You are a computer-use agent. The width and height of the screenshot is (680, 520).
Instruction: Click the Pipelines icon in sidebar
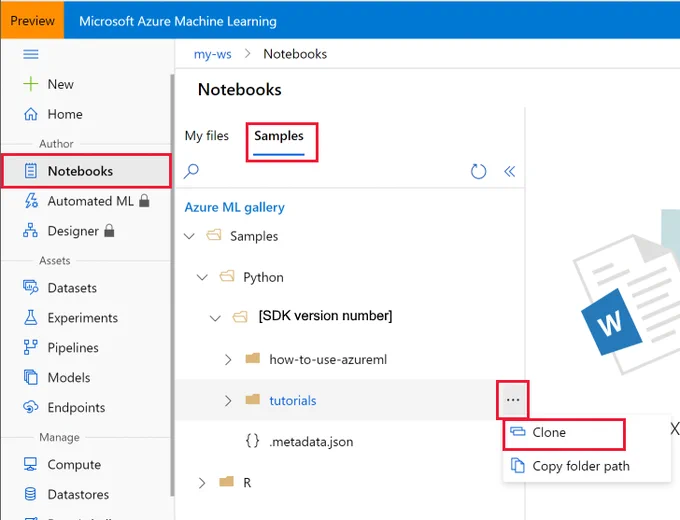[30, 347]
